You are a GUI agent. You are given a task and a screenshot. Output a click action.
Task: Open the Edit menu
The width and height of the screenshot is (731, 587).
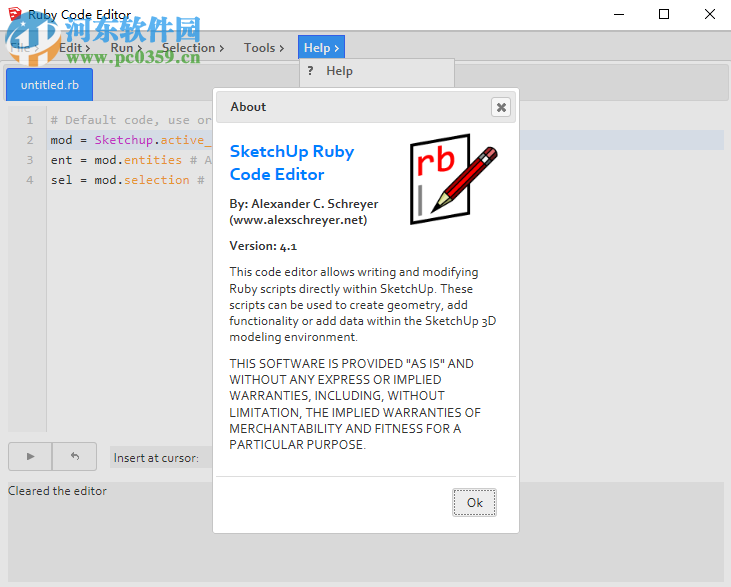tap(74, 48)
